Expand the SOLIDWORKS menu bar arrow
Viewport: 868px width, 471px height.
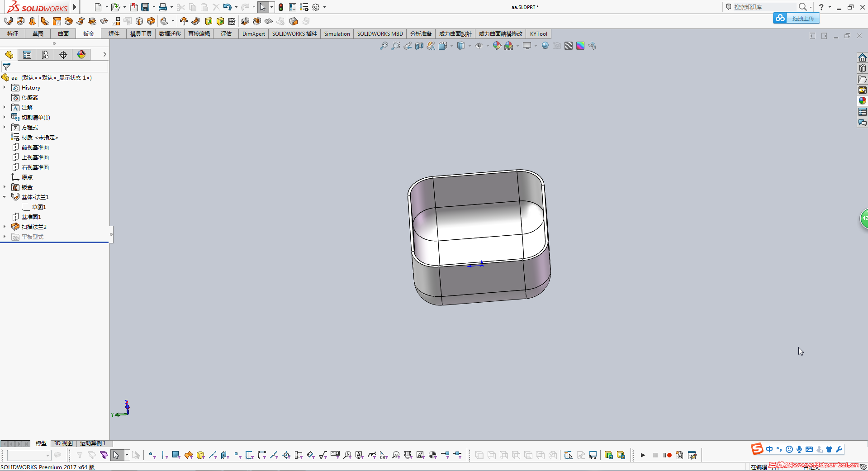75,7
